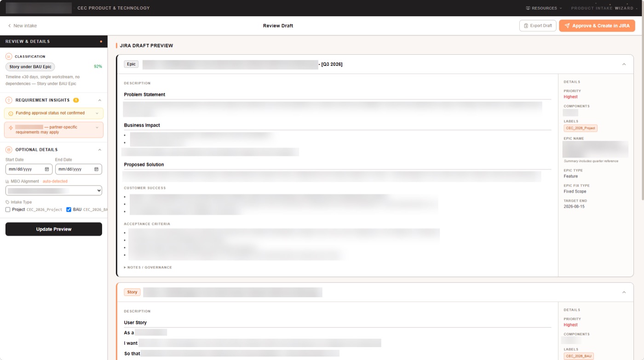Image resolution: width=644 pixels, height=360 pixels.
Task: Click the Epic Highest priority value
Action: [570, 97]
